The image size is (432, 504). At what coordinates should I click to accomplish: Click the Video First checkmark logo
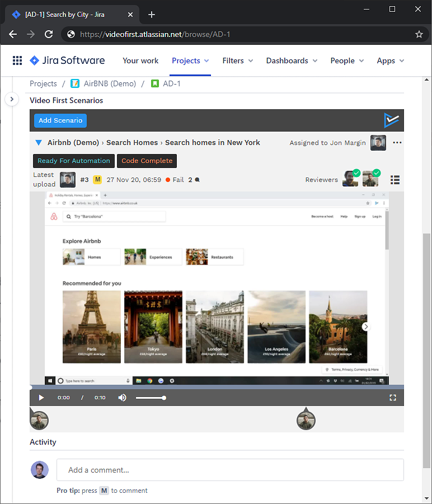(x=392, y=120)
